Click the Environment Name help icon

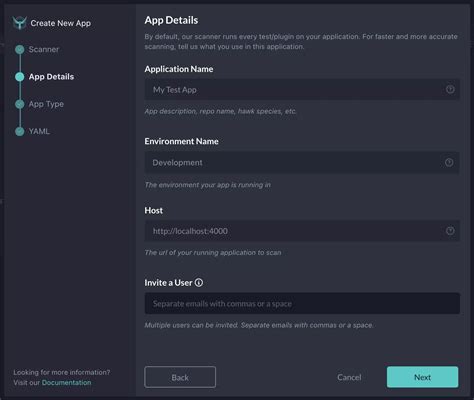pyautogui.click(x=449, y=162)
